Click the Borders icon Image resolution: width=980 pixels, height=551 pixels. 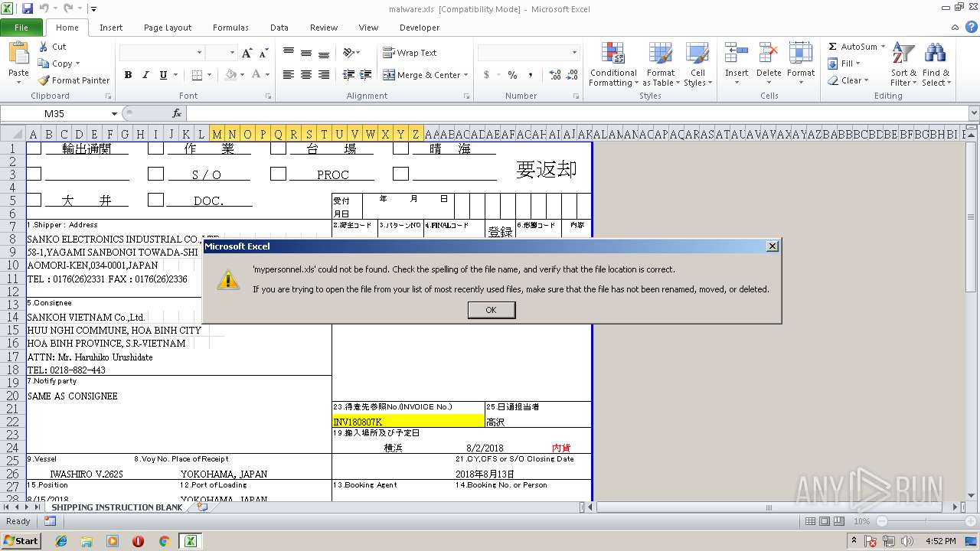coord(197,75)
